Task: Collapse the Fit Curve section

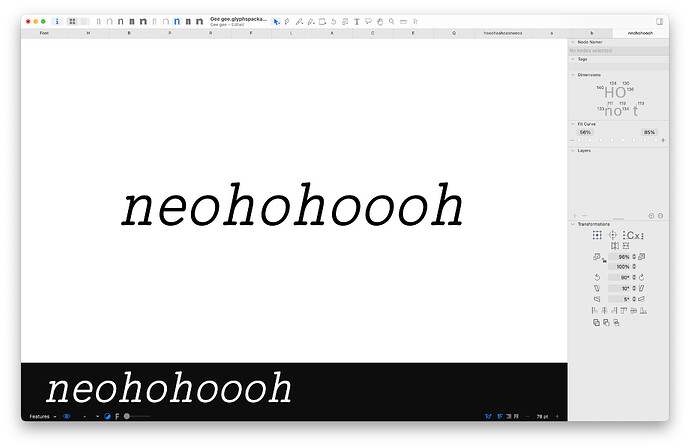Action: (x=573, y=124)
